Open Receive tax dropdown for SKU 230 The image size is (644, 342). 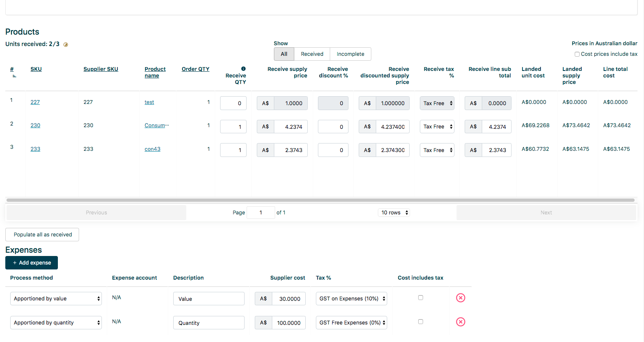point(437,127)
